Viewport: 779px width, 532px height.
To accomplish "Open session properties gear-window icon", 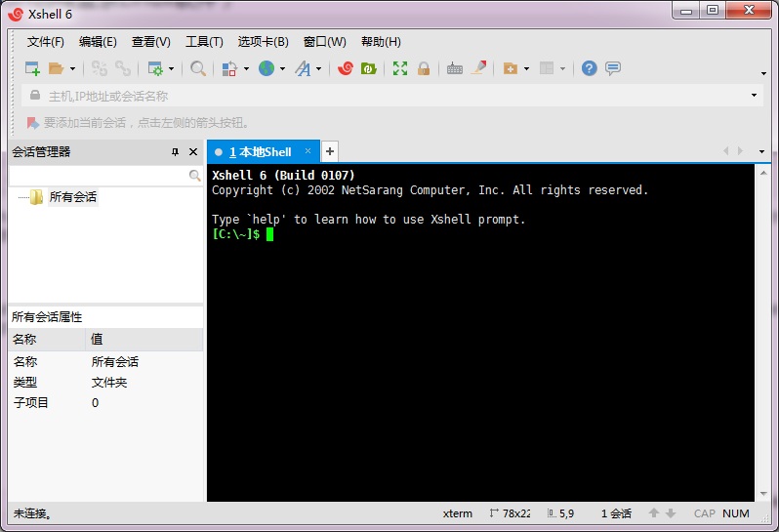I will point(155,68).
